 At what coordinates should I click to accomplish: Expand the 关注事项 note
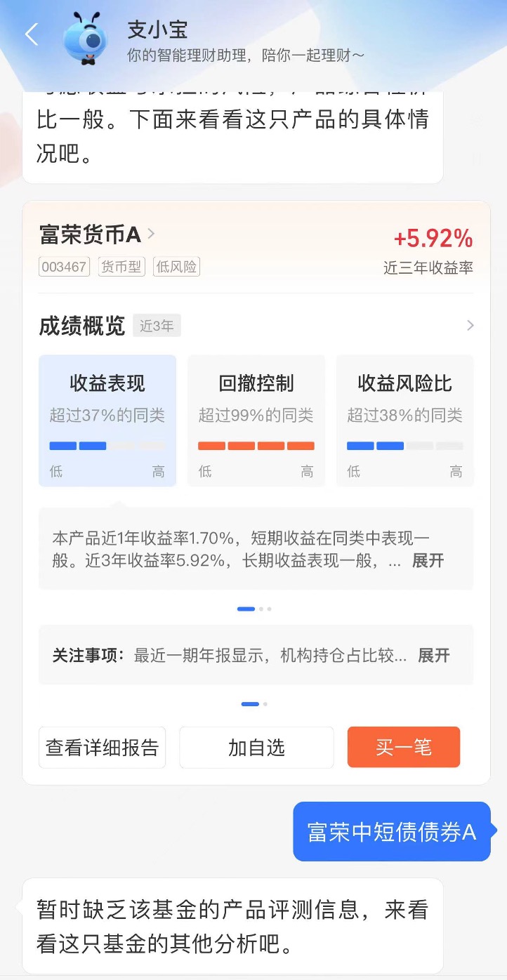(433, 656)
